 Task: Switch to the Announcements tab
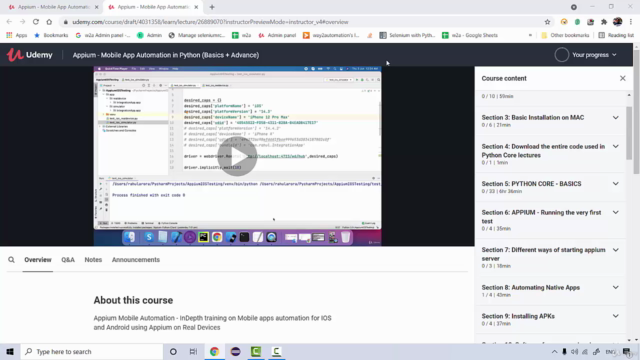[x=136, y=260]
